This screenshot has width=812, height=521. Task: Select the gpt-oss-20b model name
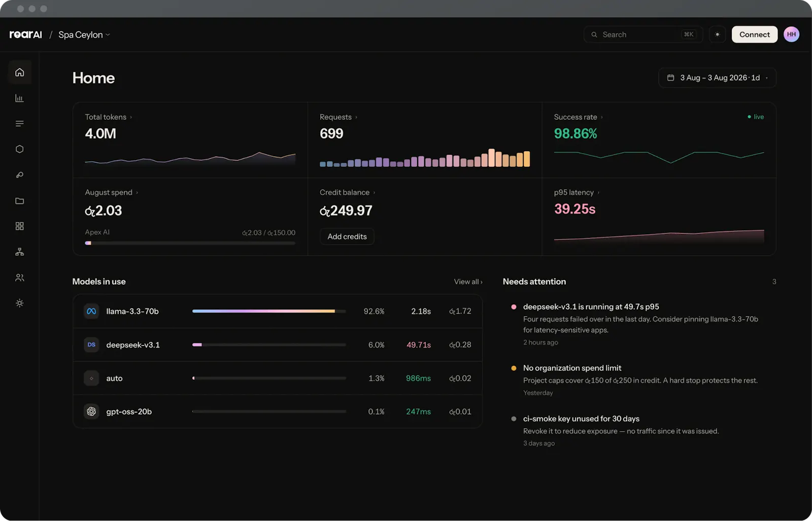129,411
